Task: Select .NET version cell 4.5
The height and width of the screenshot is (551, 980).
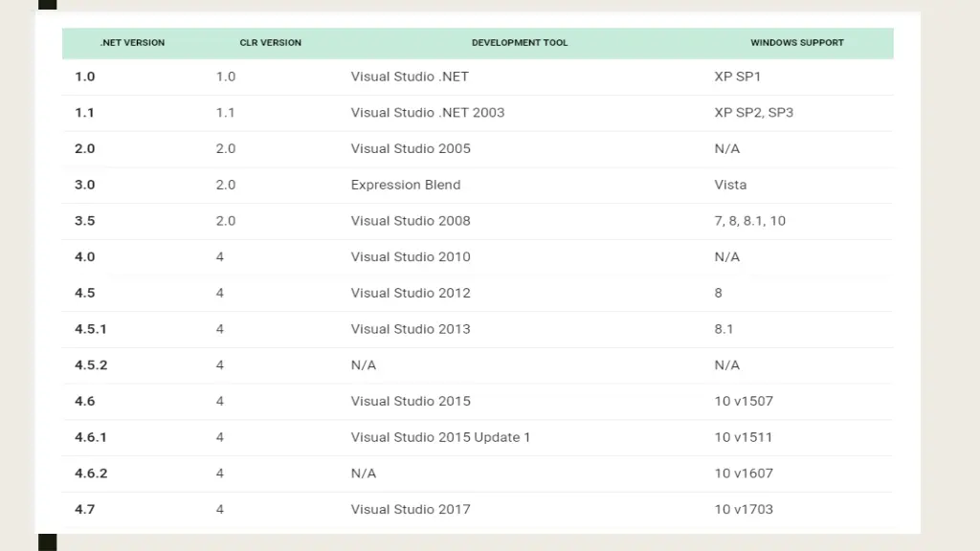Action: (85, 293)
